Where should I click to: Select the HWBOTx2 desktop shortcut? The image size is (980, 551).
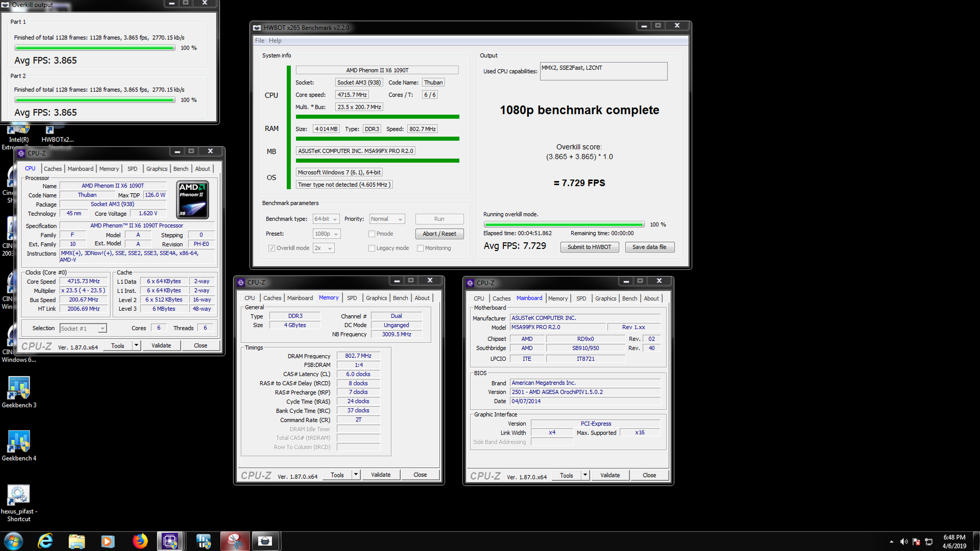point(57,135)
